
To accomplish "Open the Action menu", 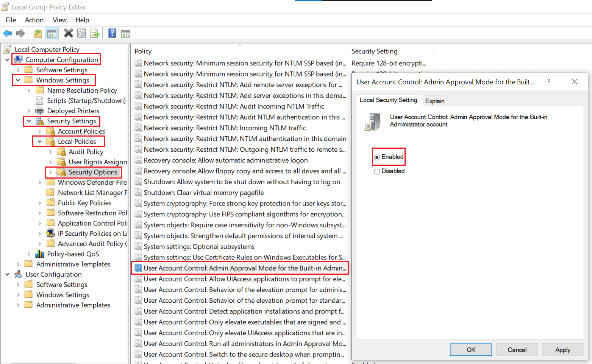I will [34, 20].
